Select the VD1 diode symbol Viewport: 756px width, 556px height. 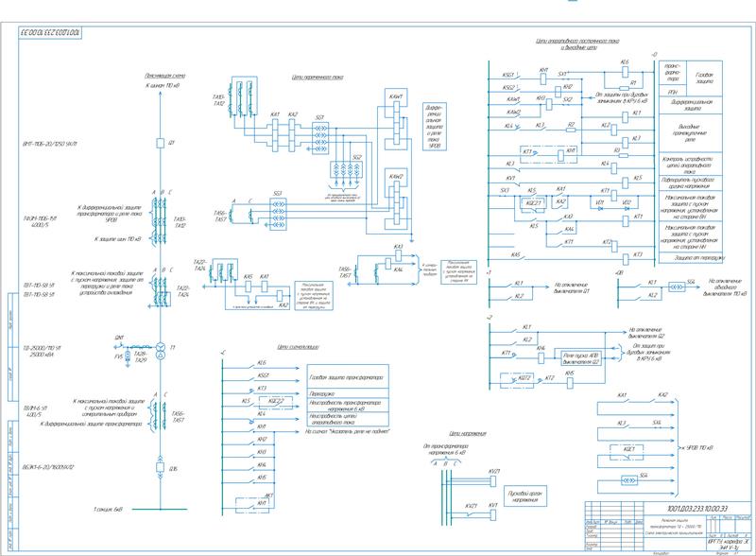click(x=600, y=208)
